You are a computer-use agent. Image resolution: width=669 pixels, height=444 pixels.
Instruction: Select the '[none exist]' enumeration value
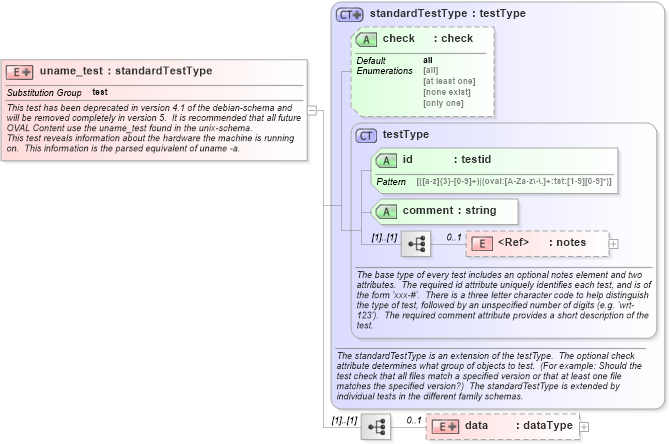tap(447, 92)
